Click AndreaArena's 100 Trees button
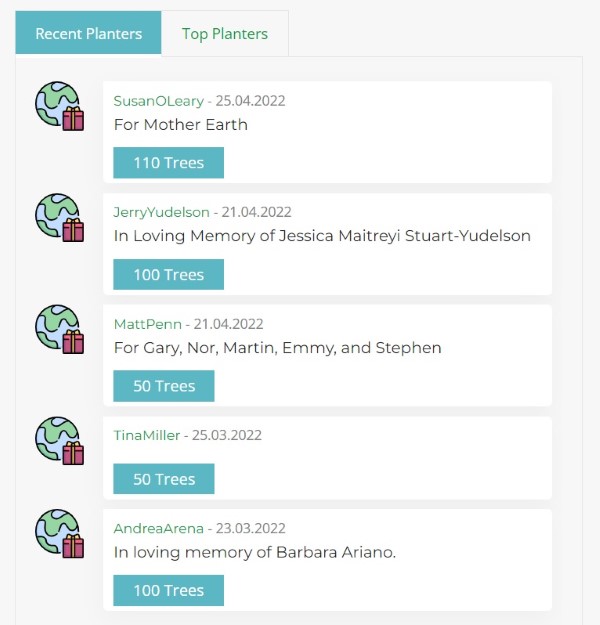Screen dimensions: 600x625 [168, 590]
